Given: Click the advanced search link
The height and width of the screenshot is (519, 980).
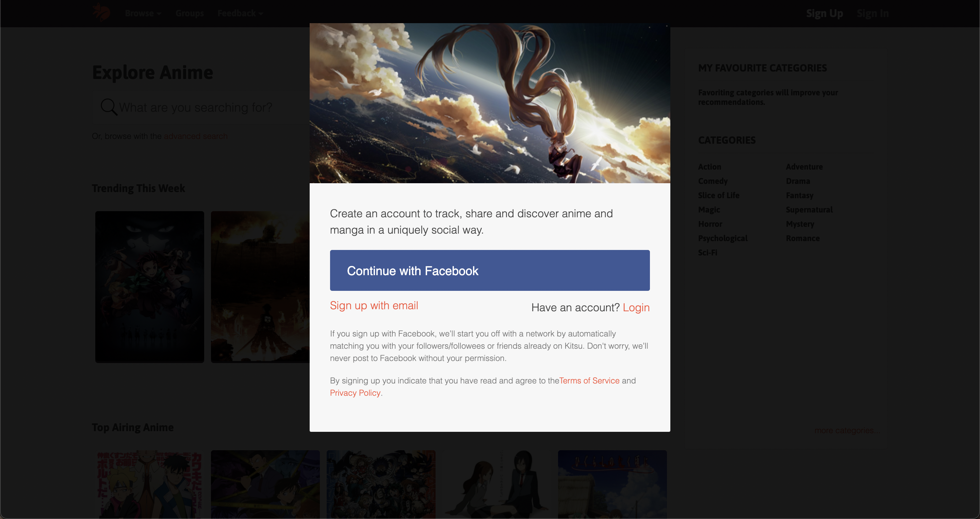Looking at the screenshot, I should [196, 136].
